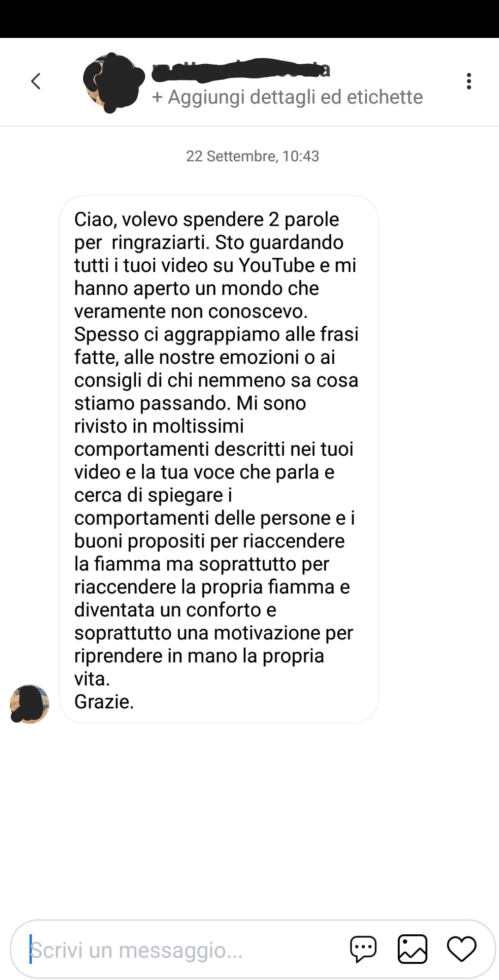Viewport: 499px width, 980px height.
Task: Tap the blacked-out username in header
Action: [241, 70]
